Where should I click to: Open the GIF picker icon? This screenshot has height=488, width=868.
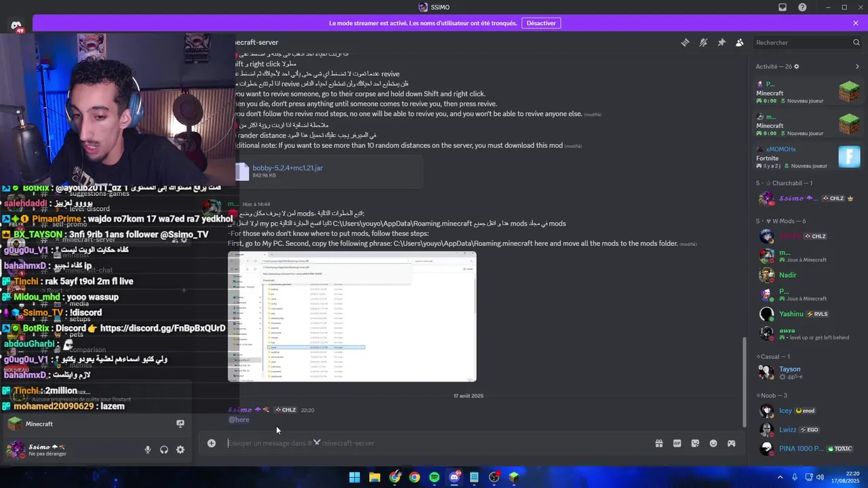point(677,443)
